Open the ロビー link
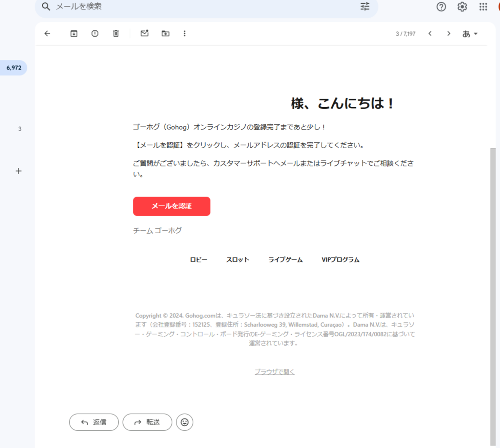The image size is (500, 448). pyautogui.click(x=198, y=260)
